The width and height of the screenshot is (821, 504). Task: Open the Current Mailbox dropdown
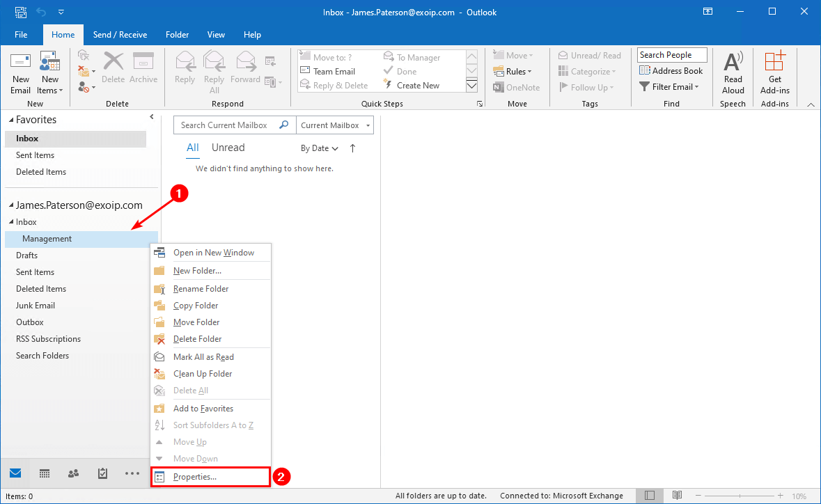(334, 125)
